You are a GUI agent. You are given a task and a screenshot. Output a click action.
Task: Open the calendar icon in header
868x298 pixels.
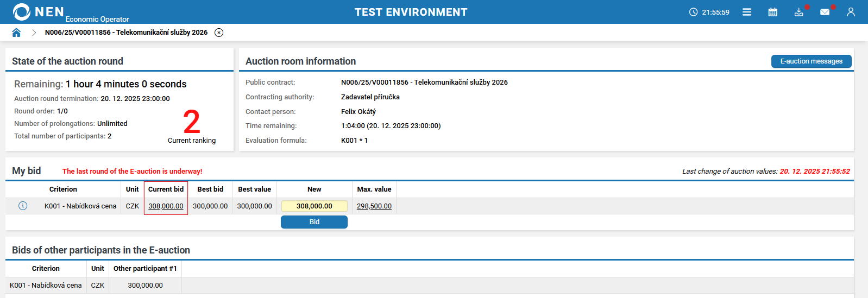[x=772, y=12]
